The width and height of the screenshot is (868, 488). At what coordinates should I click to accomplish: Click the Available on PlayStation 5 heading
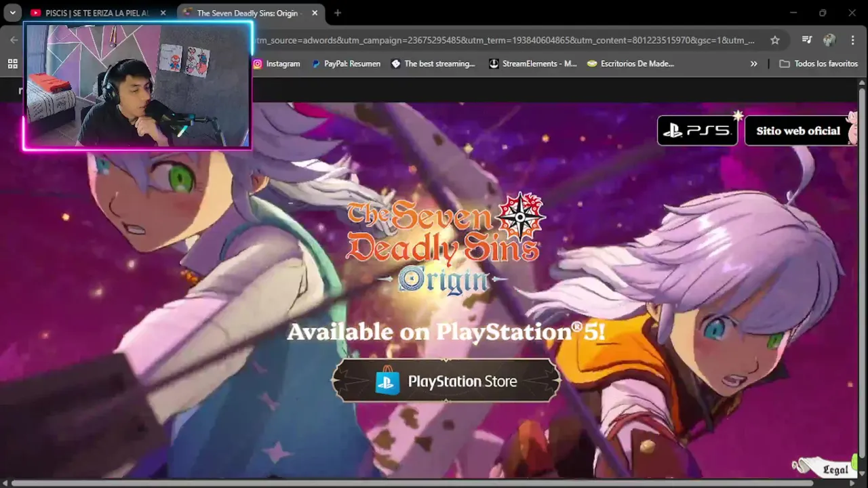click(446, 331)
